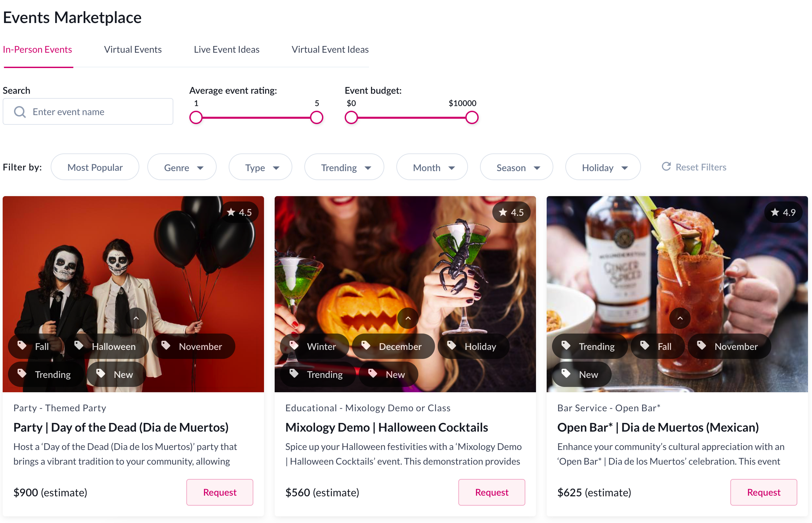Click the Reset Filters refresh icon
Image resolution: width=812 pixels, height=523 pixels.
tap(666, 167)
